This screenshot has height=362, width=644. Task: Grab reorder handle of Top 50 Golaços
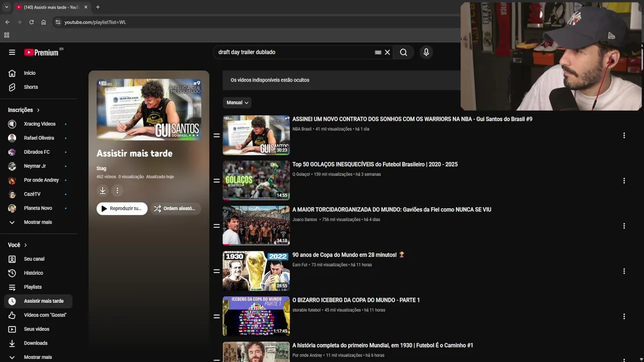[217, 180]
